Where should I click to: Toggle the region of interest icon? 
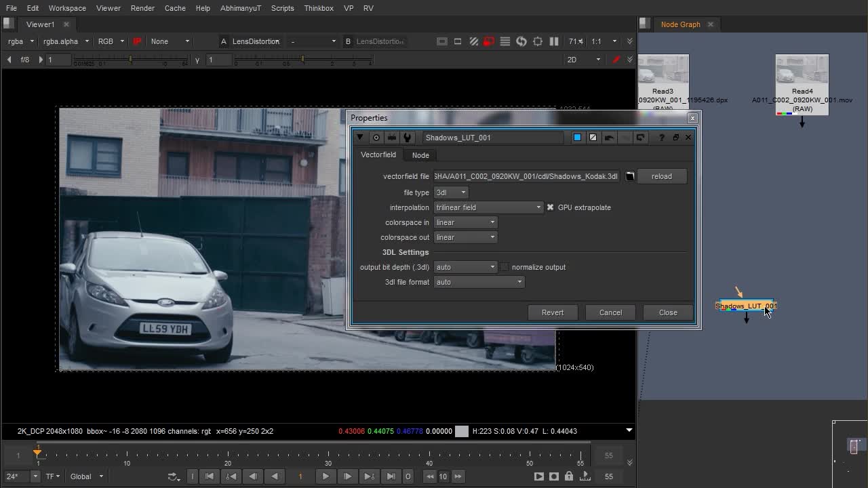click(458, 41)
